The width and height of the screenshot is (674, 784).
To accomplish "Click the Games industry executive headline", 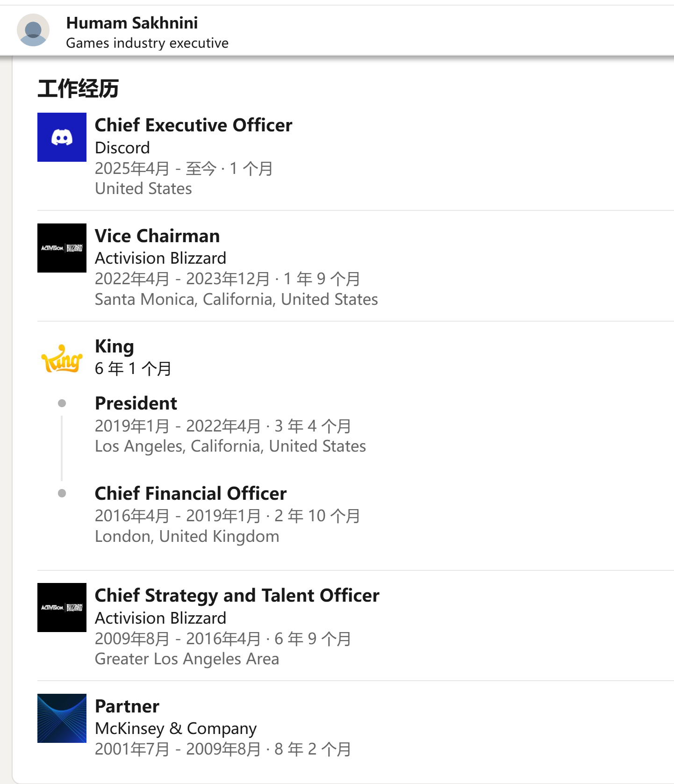I will [147, 43].
